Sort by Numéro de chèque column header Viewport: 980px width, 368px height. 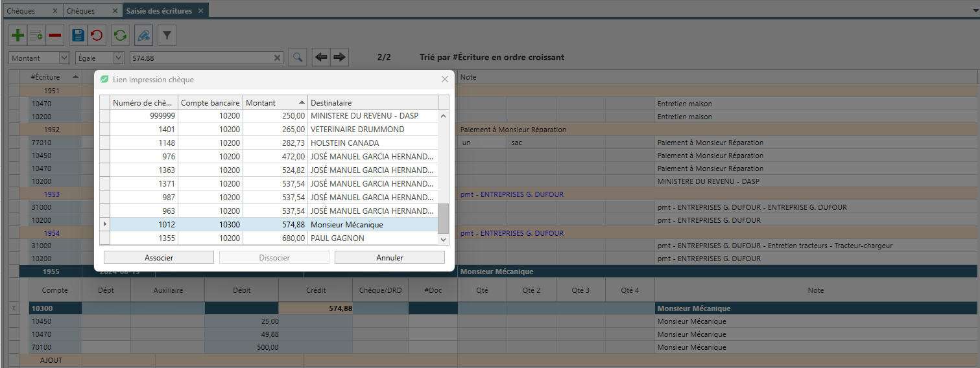(143, 102)
